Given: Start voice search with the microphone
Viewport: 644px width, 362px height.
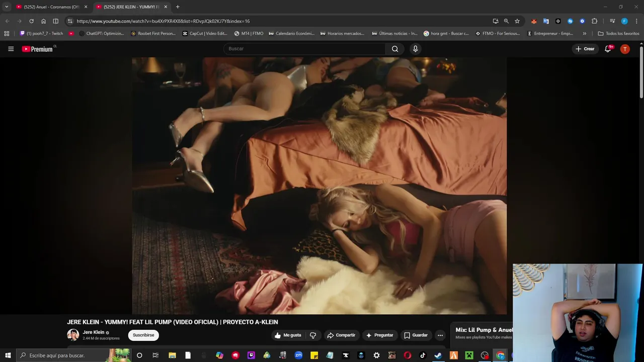Looking at the screenshot, I should [x=415, y=49].
